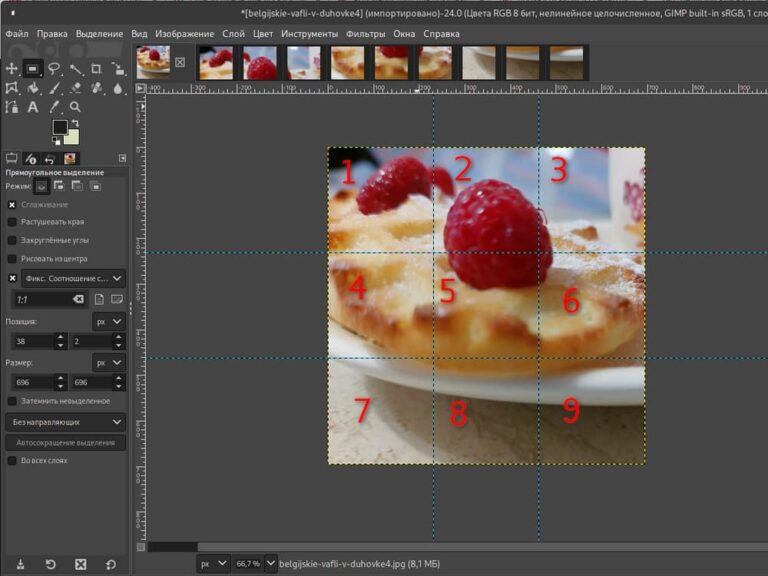The height and width of the screenshot is (576, 768).
Task: Select the Move tool
Action: pos(11,69)
